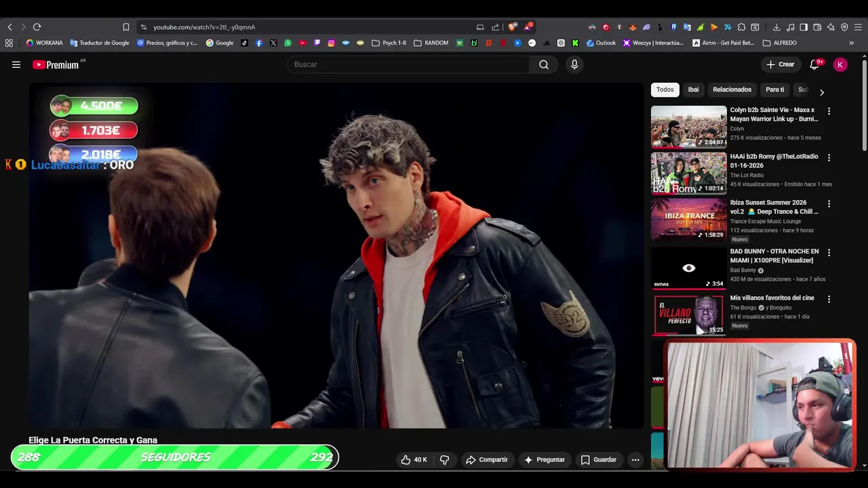868x488 pixels.
Task: Open Instagram bookmark icon
Action: tap(331, 43)
